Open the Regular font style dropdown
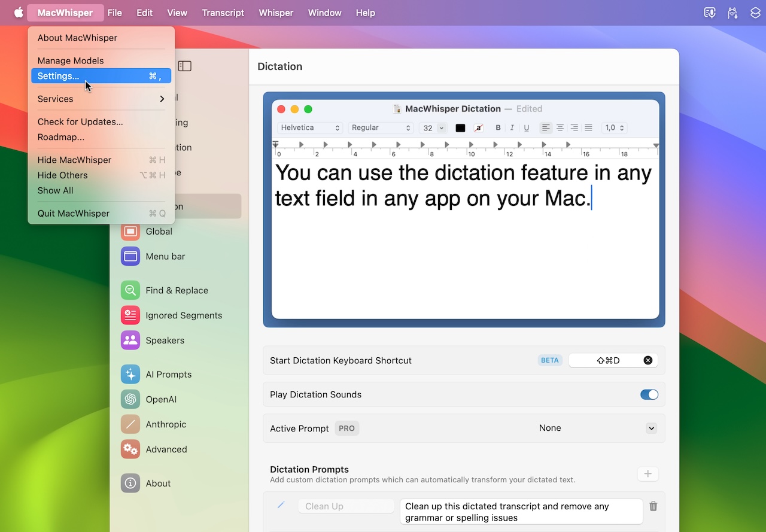Viewport: 766px width, 532px height. pyautogui.click(x=381, y=128)
